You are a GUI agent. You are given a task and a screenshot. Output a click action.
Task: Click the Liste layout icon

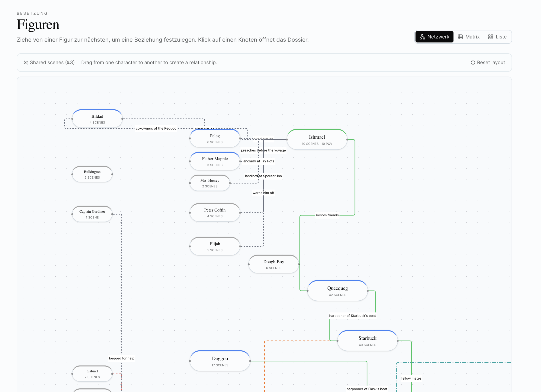click(490, 37)
